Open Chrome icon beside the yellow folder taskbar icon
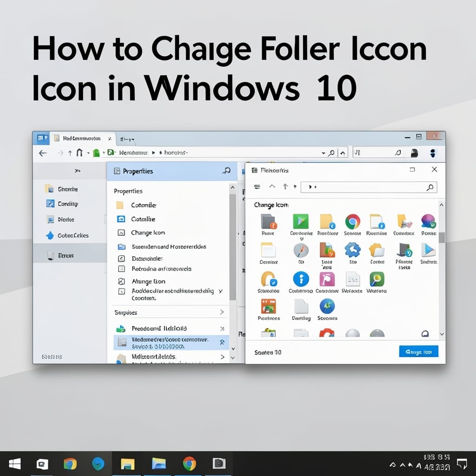This screenshot has height=476, width=476. pyautogui.click(x=190, y=463)
